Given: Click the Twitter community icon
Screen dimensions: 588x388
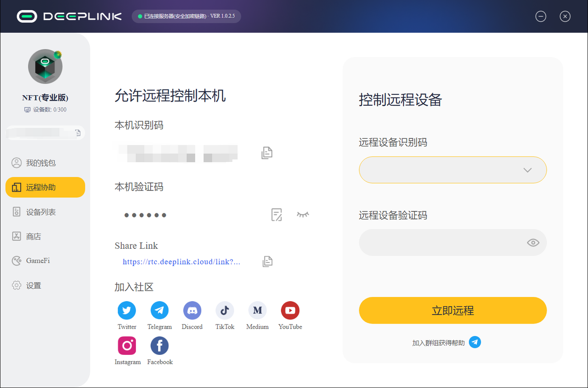Looking at the screenshot, I should (127, 310).
